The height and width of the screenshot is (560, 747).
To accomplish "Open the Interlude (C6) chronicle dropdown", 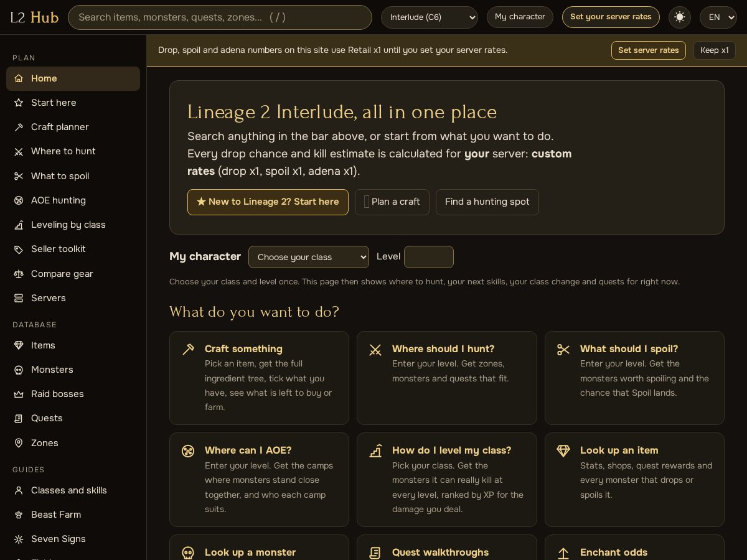I will coord(430,17).
